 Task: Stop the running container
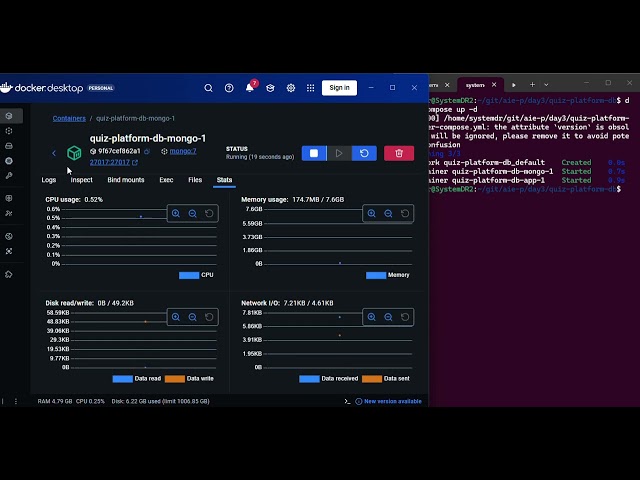click(314, 153)
